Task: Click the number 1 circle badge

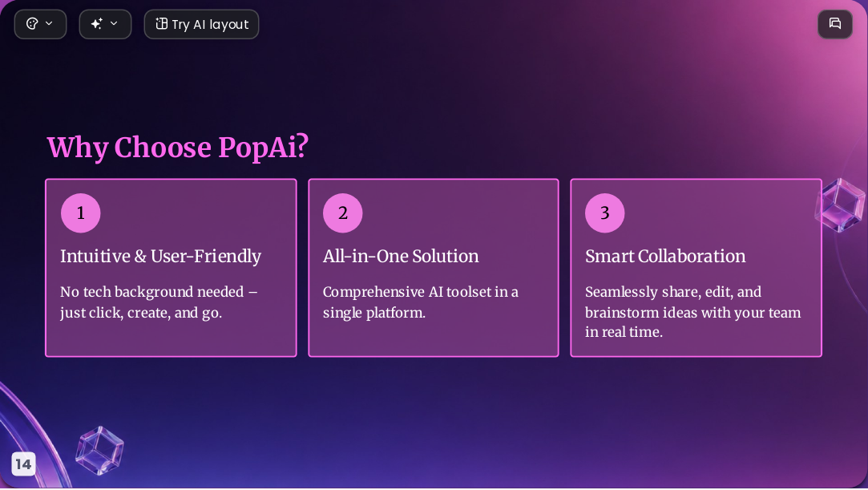Action: tap(81, 213)
